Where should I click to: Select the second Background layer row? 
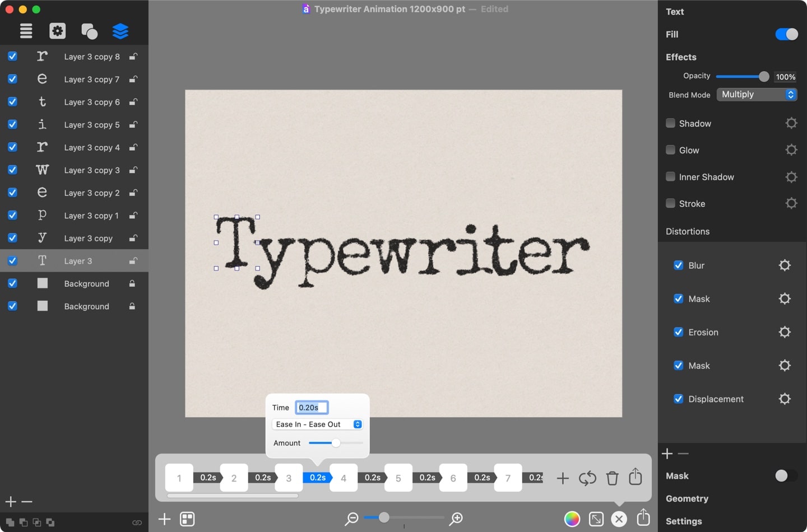click(74, 306)
